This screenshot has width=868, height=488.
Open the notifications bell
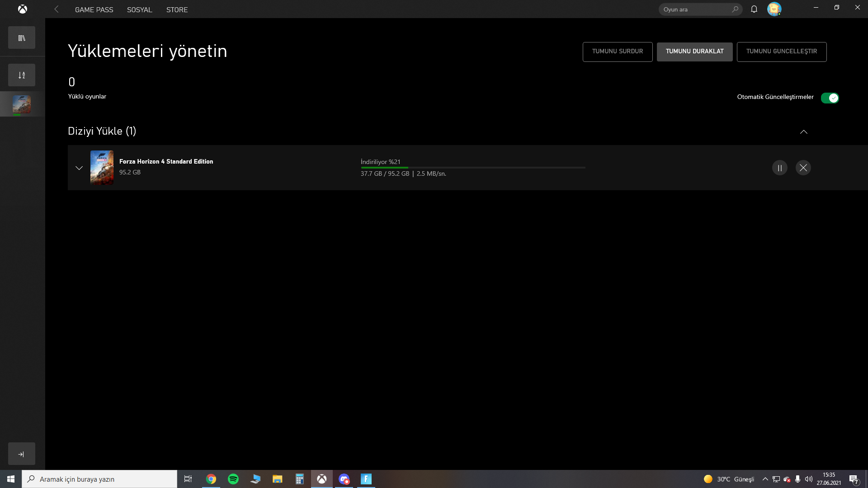coord(754,9)
